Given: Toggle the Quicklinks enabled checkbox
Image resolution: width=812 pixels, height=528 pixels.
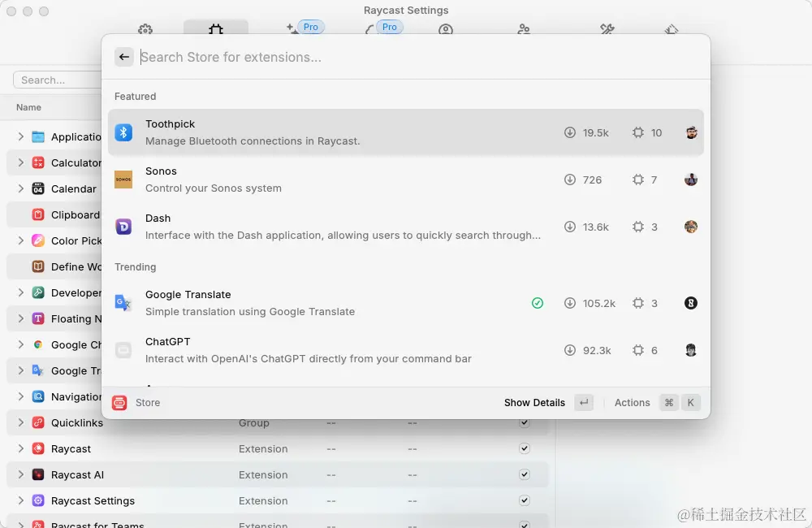Looking at the screenshot, I should (524, 423).
